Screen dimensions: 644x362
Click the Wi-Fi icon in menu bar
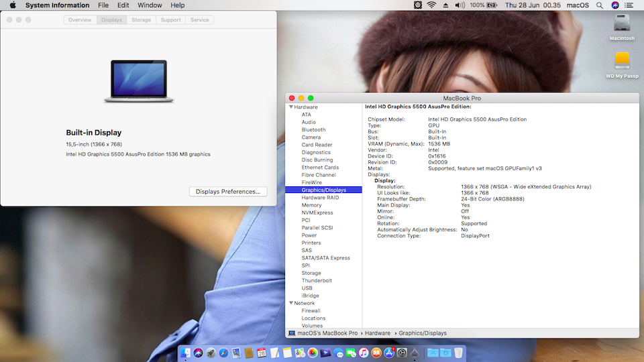[x=431, y=5]
